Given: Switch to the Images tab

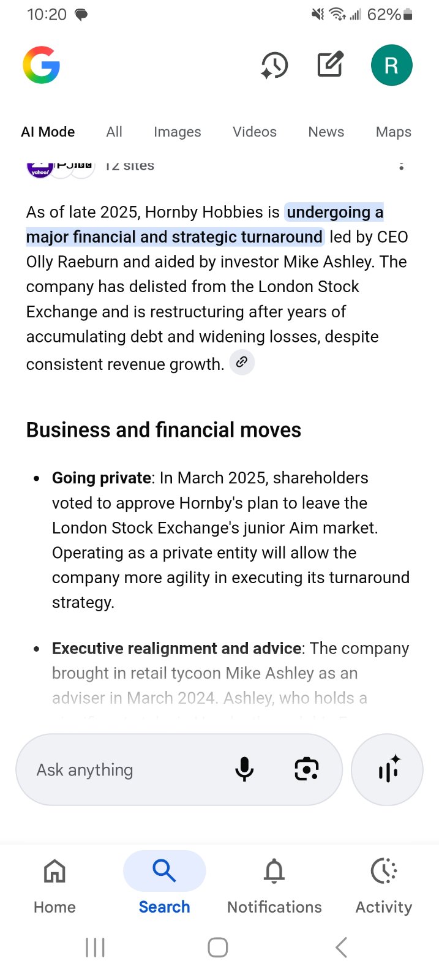Looking at the screenshot, I should pos(177,132).
